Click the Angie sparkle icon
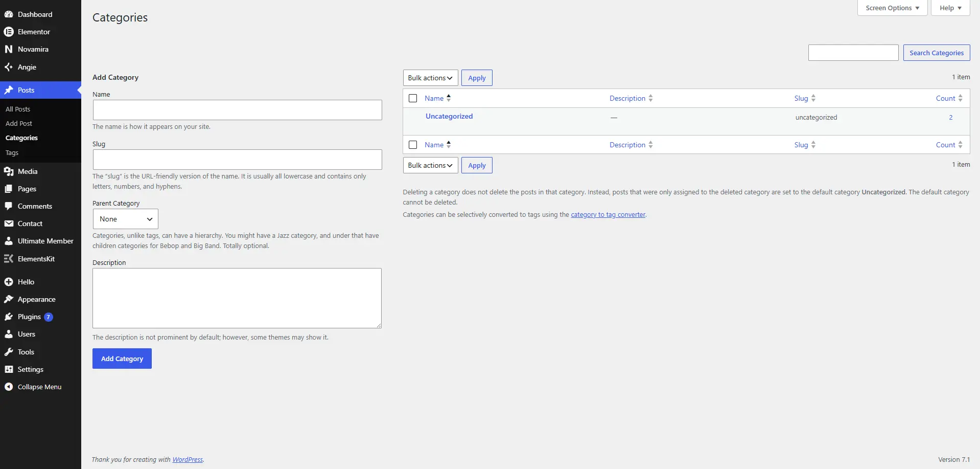The width and height of the screenshot is (980, 469). [x=9, y=67]
